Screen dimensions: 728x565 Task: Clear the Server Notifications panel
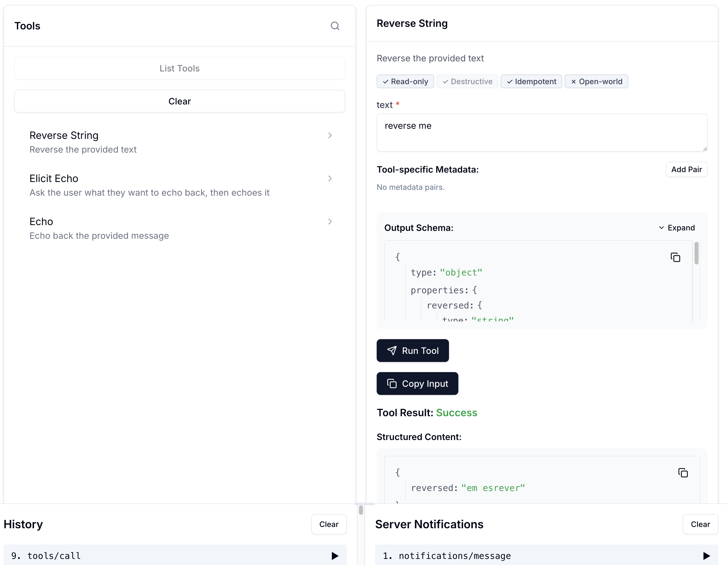point(700,524)
